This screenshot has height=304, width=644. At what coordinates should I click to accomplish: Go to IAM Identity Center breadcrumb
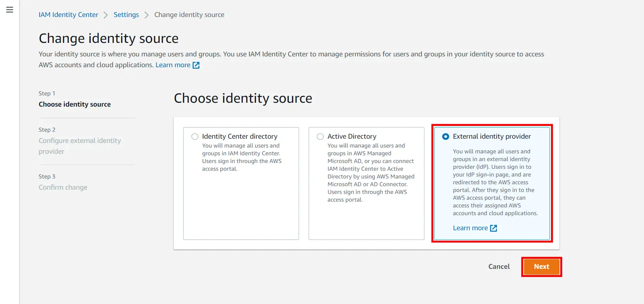click(68, 15)
